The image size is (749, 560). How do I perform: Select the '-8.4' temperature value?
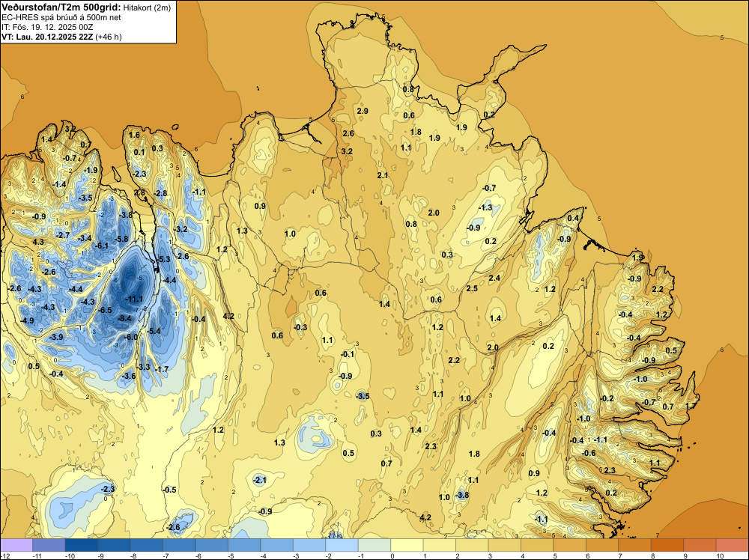[124, 318]
